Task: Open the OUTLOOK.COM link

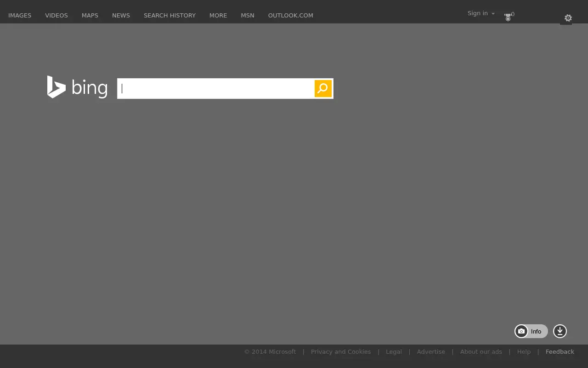Action: pos(291,15)
